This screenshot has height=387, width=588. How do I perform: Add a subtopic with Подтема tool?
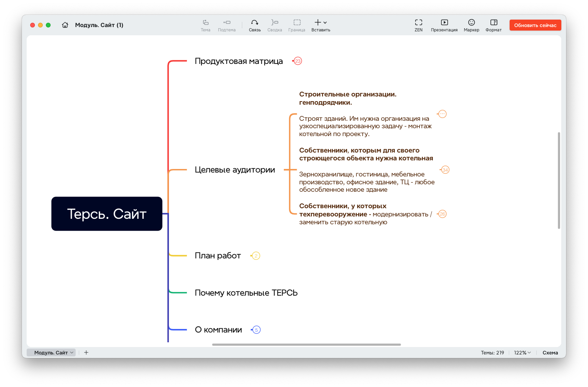coord(227,25)
